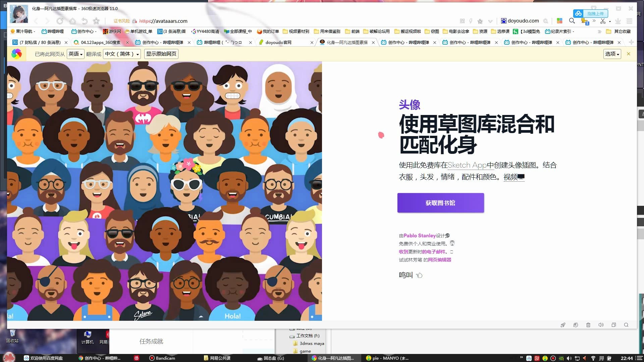This screenshot has height=362, width=644.
Task: Close the 04.123apps_360搜索 tab
Action: coord(127,43)
